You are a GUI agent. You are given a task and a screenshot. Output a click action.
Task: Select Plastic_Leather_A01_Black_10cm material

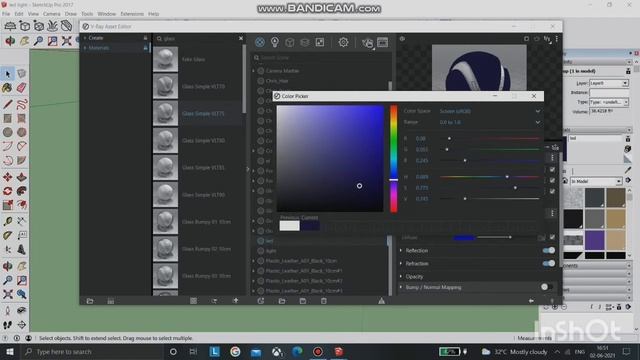301,260
